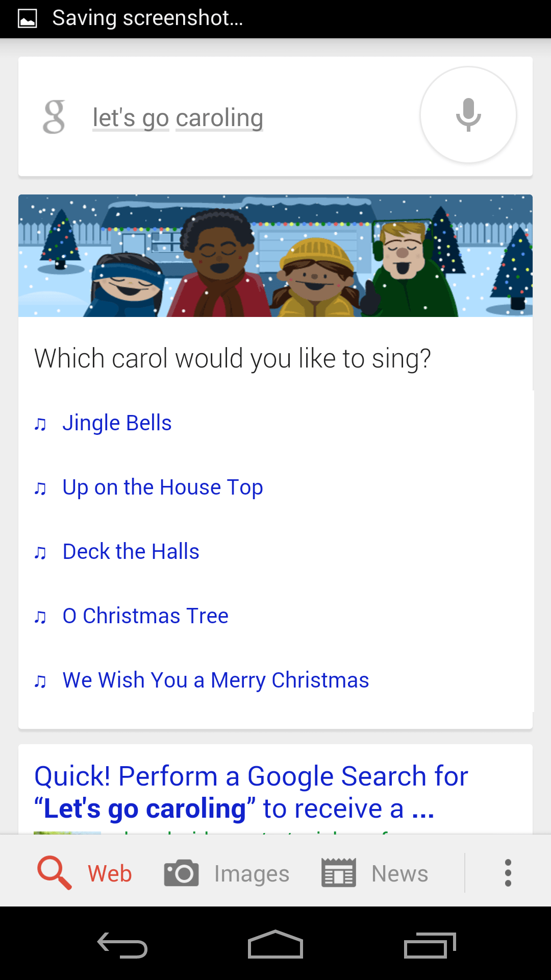The height and width of the screenshot is (980, 551).
Task: Tap the red Web search magnifier icon
Action: (x=55, y=873)
